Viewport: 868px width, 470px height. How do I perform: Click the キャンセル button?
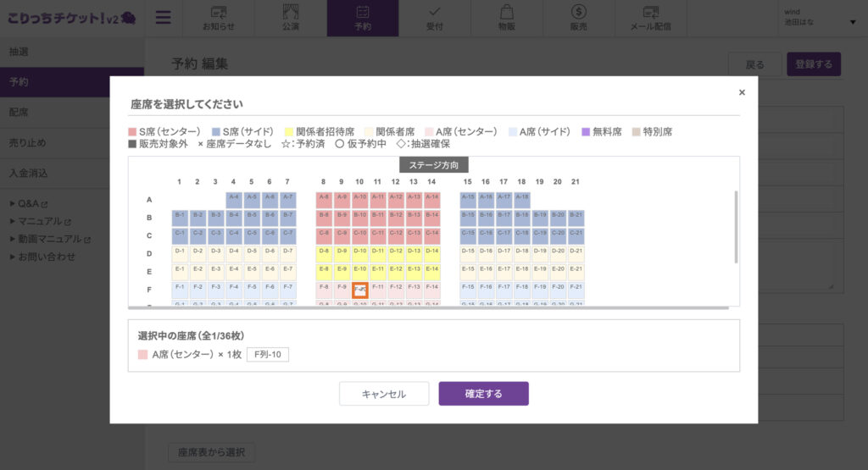click(x=384, y=394)
